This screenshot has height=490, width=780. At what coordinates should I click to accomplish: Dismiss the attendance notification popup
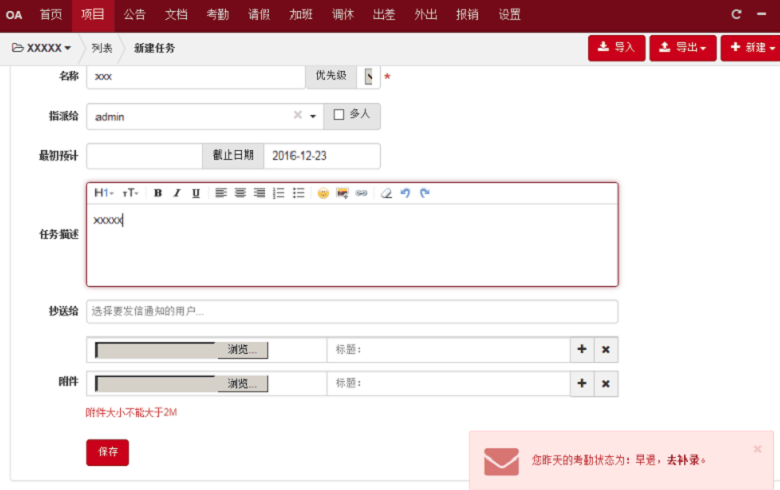[757, 449]
